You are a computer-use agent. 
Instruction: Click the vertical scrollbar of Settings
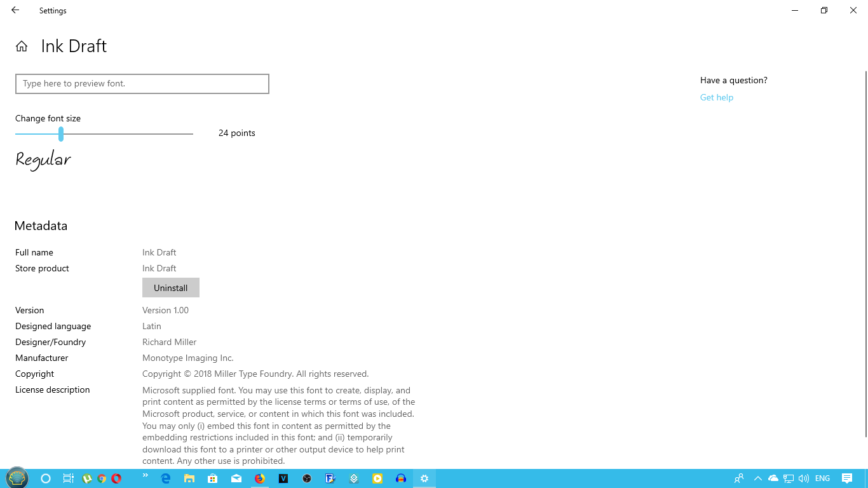coord(865,254)
